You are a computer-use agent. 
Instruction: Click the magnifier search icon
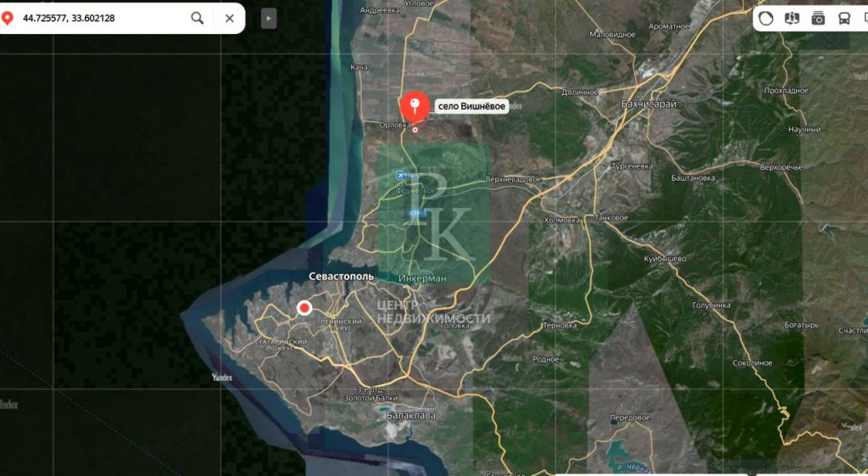[x=198, y=18]
